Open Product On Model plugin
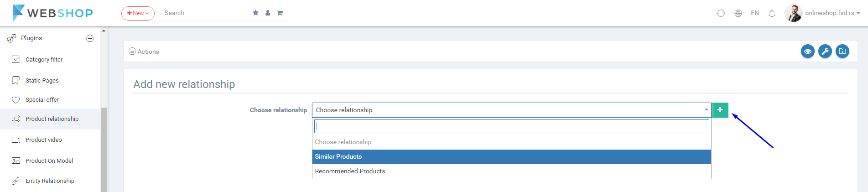This screenshot has height=192, width=868. tap(49, 161)
